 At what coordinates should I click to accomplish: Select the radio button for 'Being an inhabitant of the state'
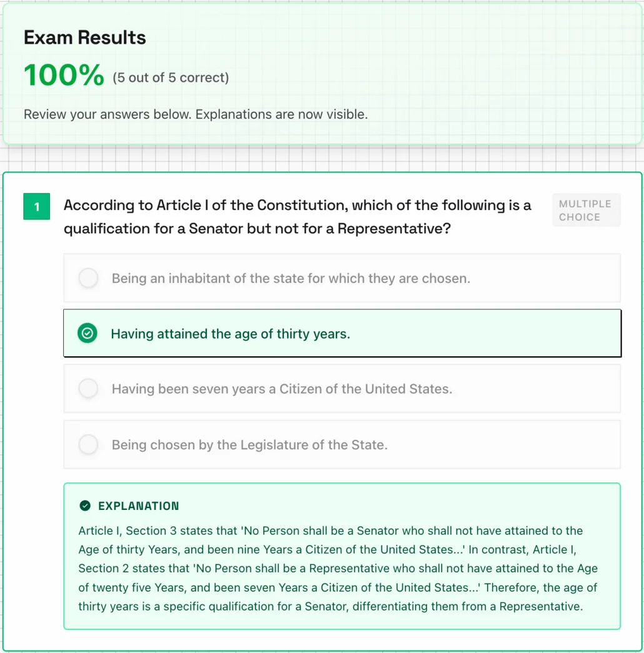(88, 277)
